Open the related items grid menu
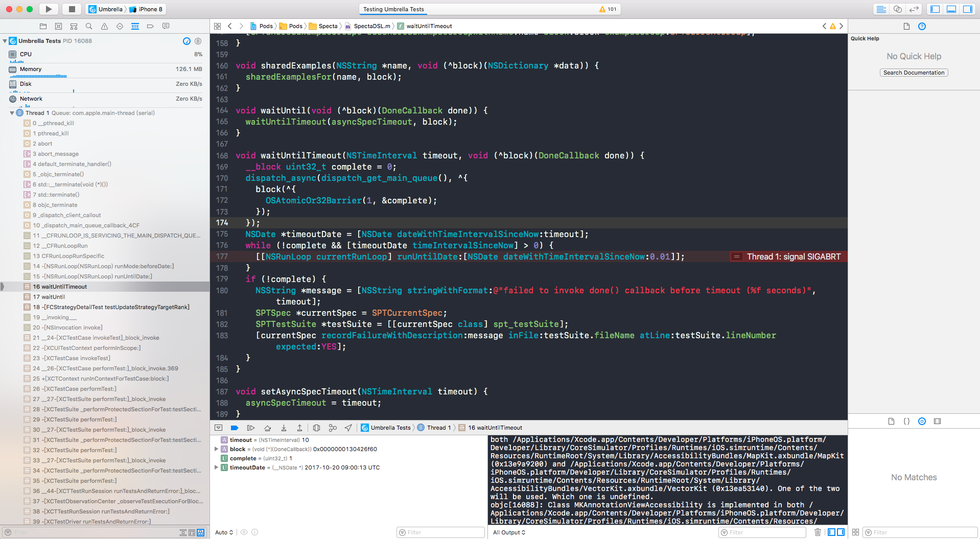Viewport: 980px width, 539px height. [x=217, y=26]
